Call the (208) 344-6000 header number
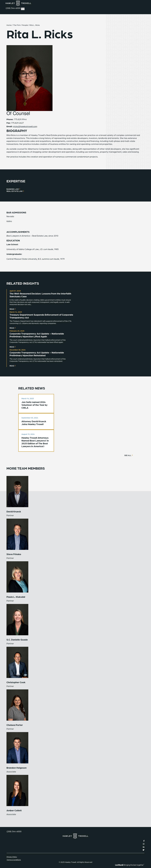The image size is (151, 868). (13, 8)
